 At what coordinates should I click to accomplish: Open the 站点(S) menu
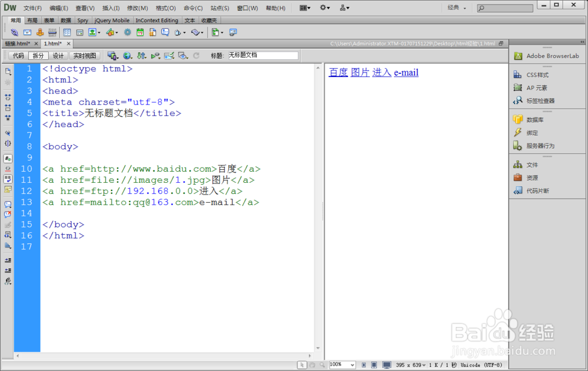[220, 8]
